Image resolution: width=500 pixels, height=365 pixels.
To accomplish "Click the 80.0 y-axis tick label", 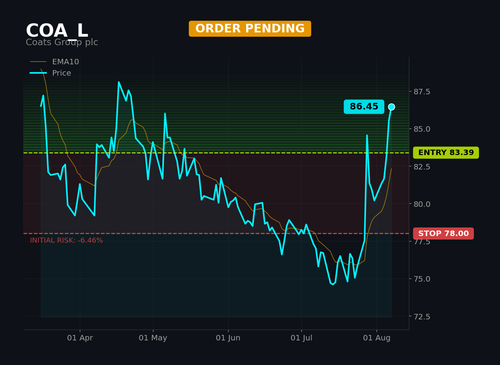I will [x=422, y=204].
